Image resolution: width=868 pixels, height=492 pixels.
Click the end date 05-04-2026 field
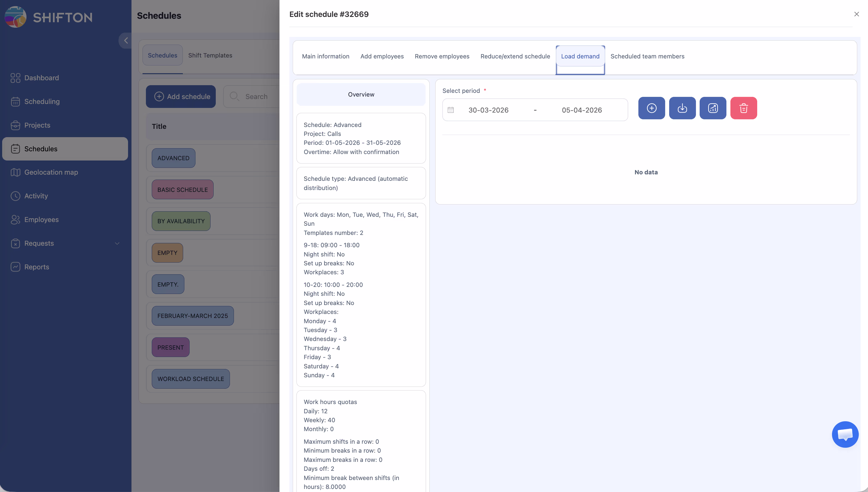click(x=582, y=110)
